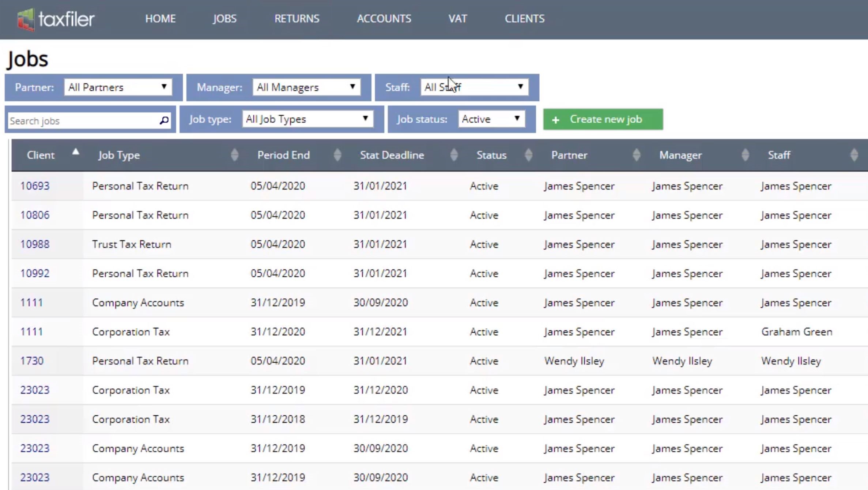Change Job status Active dropdown

491,119
